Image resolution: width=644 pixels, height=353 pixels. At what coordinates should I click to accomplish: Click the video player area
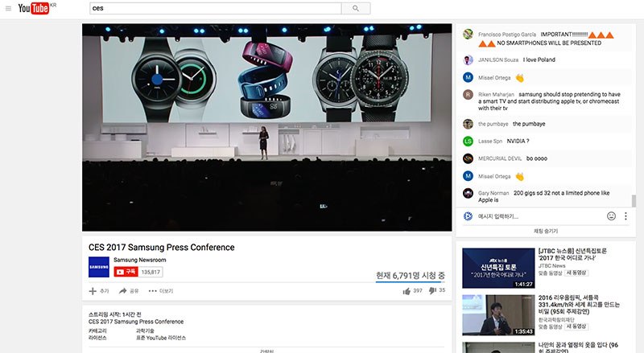pyautogui.click(x=267, y=127)
